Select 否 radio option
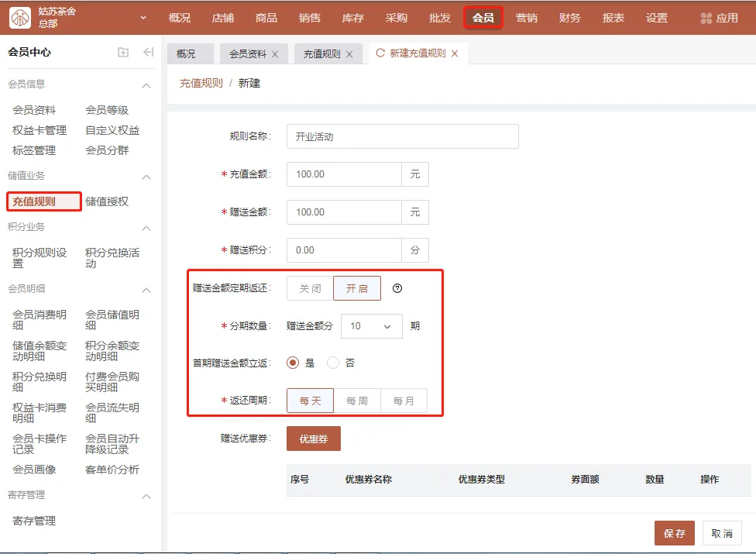The height and width of the screenshot is (554, 756). point(333,363)
